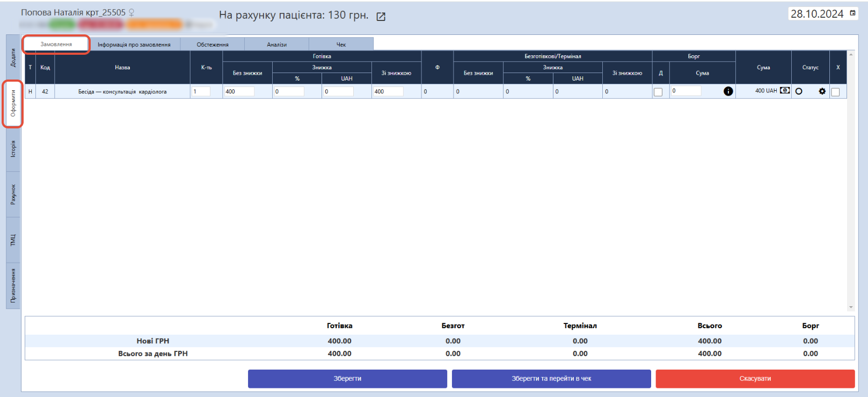Click the female gender icon by patient name
Image resolution: width=868 pixels, height=397 pixels.
click(132, 12)
